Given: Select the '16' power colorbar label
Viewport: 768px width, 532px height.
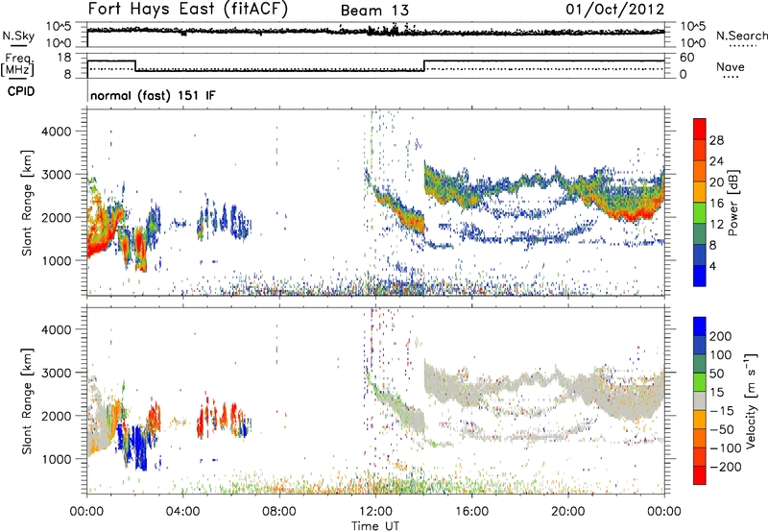Looking at the screenshot, I should pyautogui.click(x=716, y=204).
